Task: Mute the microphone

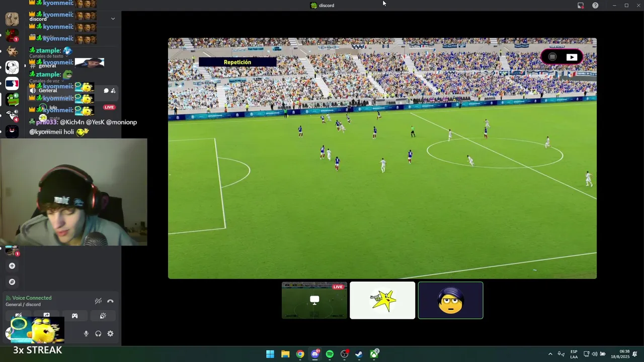Action: (x=86, y=333)
